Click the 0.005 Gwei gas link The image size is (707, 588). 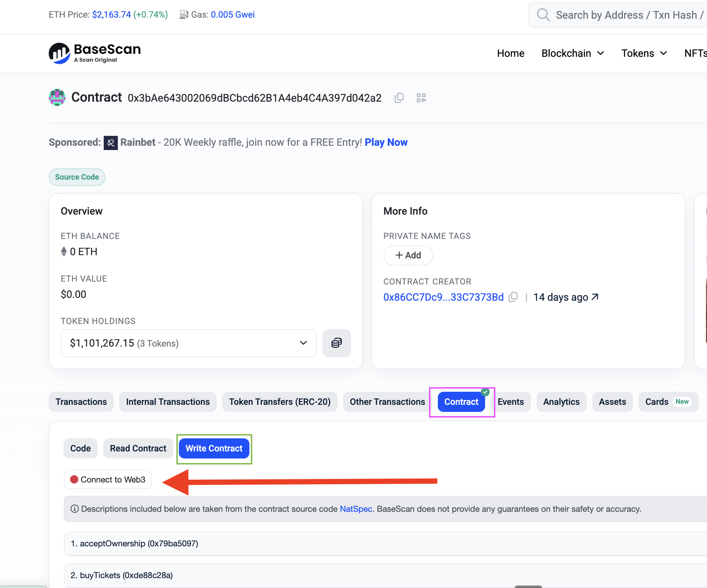(233, 14)
